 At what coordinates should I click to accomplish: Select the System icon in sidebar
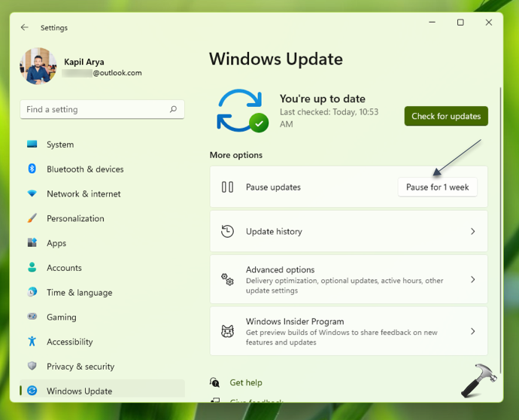coord(32,144)
